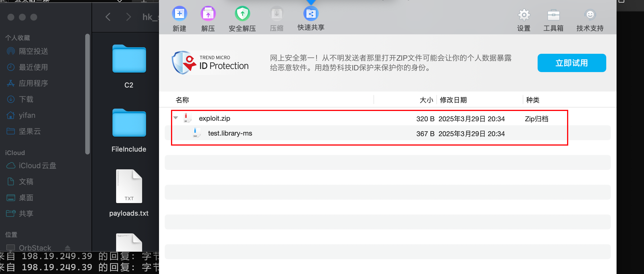This screenshot has width=644, height=274.
Task: Eject OrbStack using the eject icon
Action: (x=67, y=248)
